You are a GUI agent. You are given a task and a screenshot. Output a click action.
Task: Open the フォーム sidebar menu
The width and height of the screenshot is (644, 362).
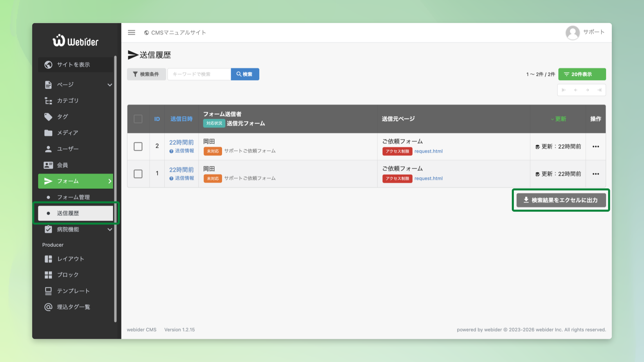75,181
